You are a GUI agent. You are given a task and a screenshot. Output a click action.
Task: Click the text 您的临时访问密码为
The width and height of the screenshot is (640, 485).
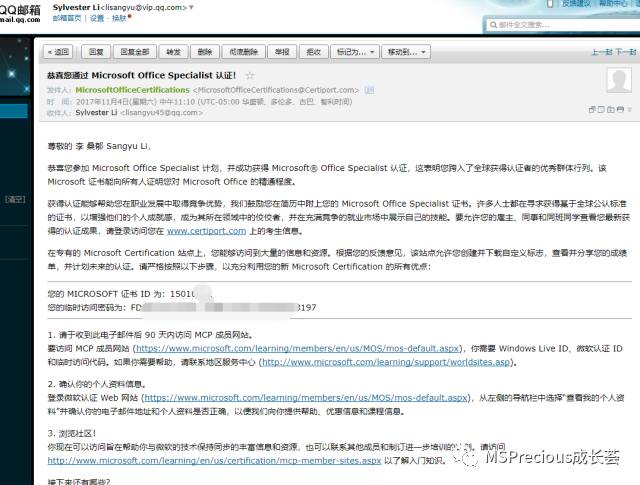click(x=87, y=307)
